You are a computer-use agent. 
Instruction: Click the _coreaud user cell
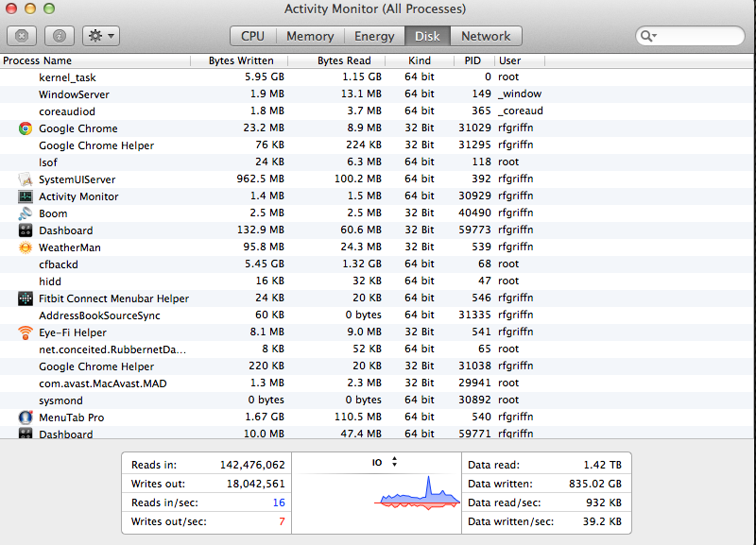(521, 111)
